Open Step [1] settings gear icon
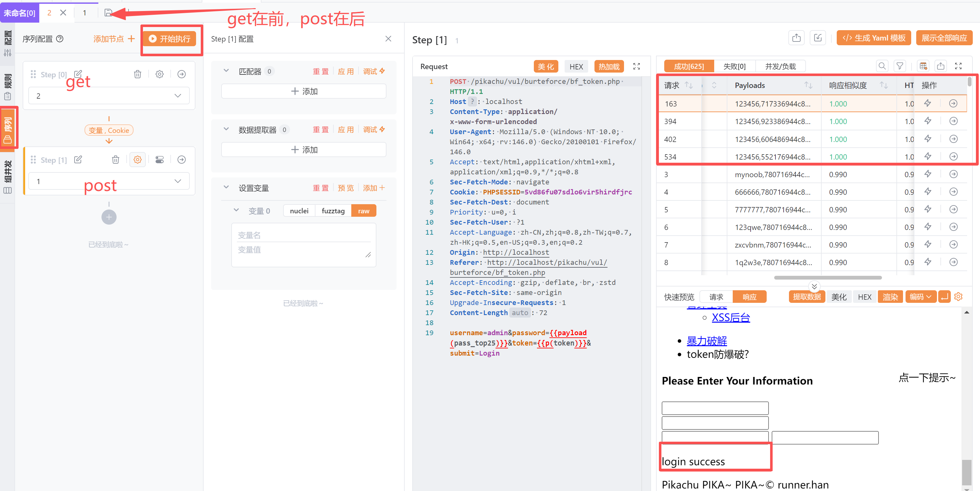 point(137,160)
